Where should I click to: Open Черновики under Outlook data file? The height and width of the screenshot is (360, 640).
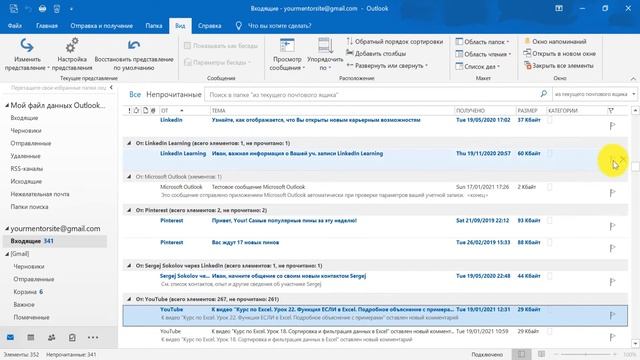pos(26,131)
